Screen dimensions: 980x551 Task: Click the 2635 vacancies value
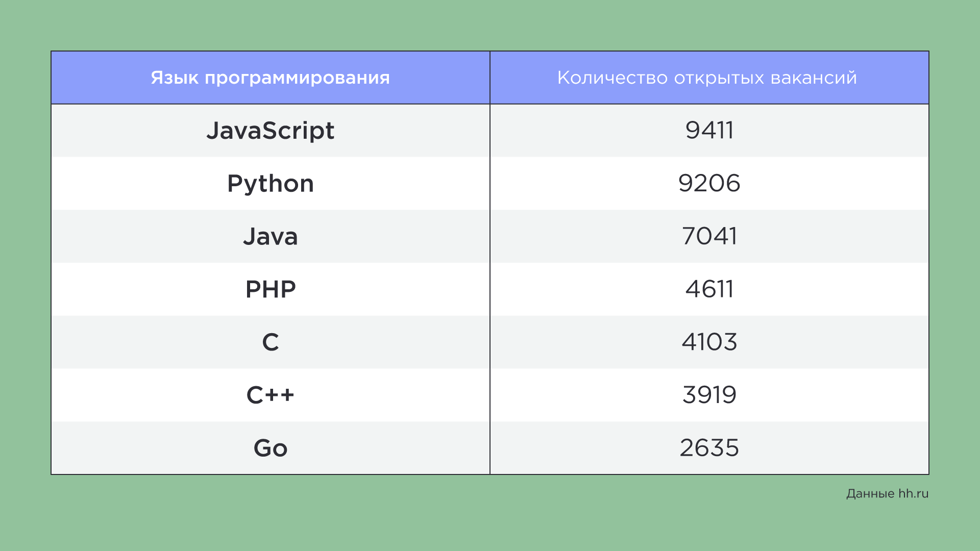(709, 448)
